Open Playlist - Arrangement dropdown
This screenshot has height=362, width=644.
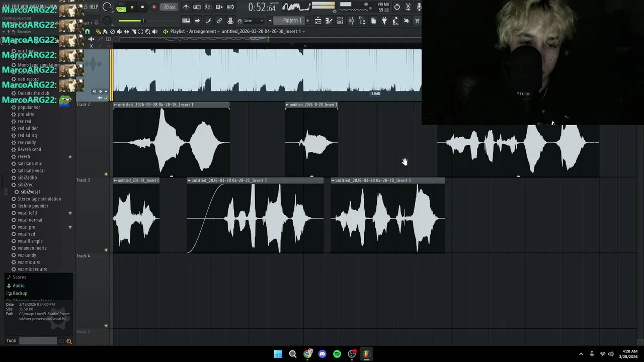[x=195, y=31]
